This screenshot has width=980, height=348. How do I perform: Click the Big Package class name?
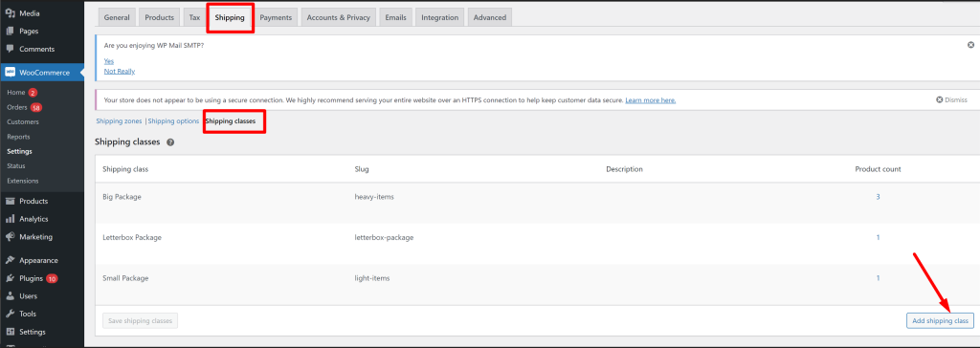click(x=122, y=197)
